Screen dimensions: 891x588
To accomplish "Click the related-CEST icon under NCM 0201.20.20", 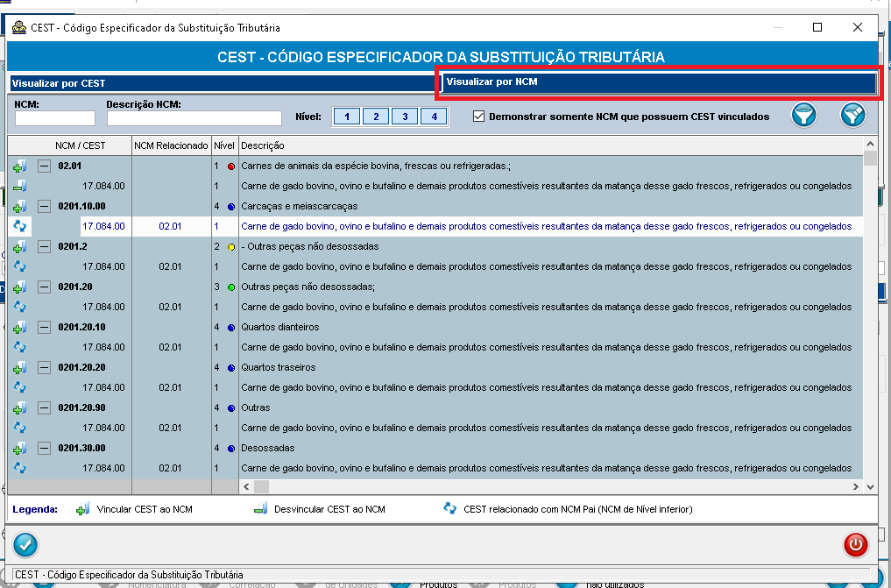I will click(x=20, y=387).
